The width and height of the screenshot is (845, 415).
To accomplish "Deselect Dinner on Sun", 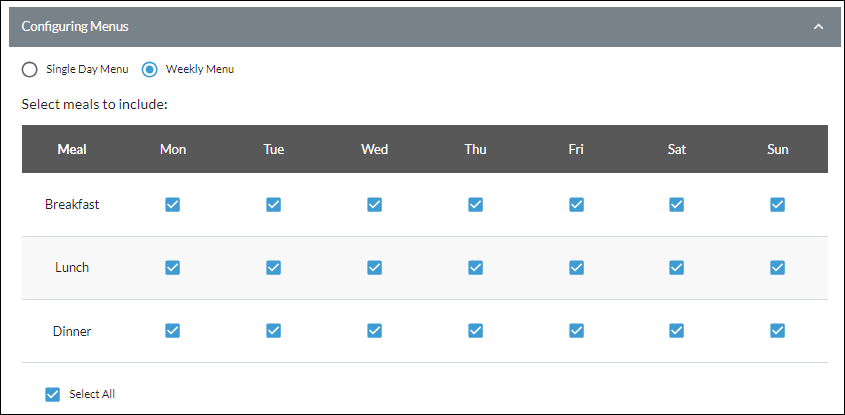I will click(777, 331).
